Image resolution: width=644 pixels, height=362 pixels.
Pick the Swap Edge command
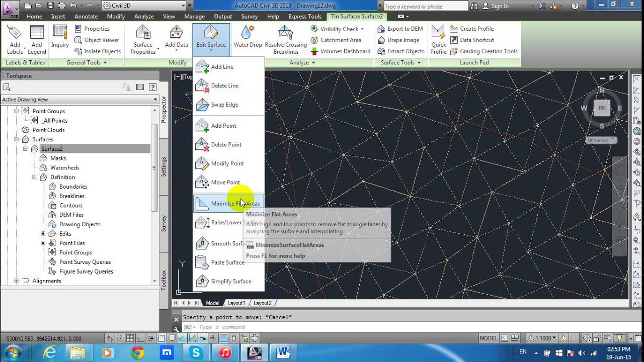point(228,105)
